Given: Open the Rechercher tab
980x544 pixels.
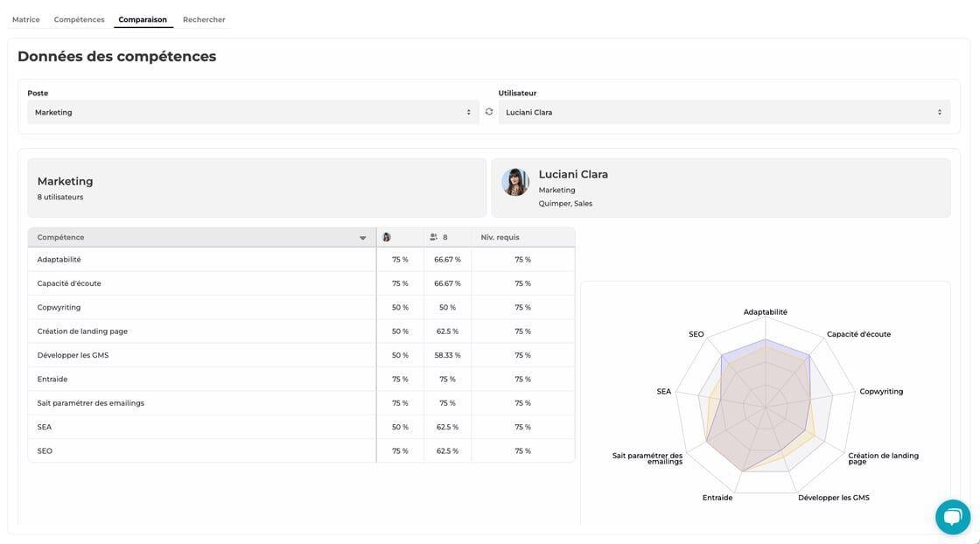Looking at the screenshot, I should [x=204, y=19].
